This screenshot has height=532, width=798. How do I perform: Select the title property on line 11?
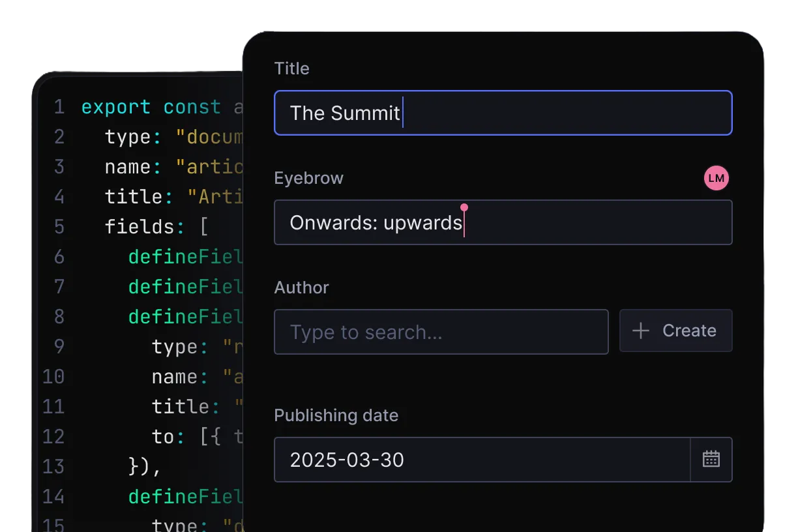(x=176, y=406)
